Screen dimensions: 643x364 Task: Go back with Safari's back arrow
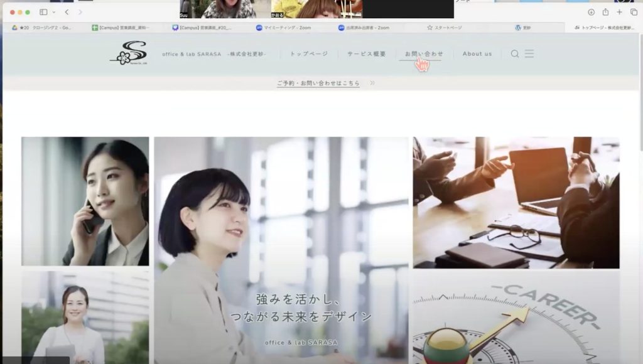pyautogui.click(x=67, y=12)
